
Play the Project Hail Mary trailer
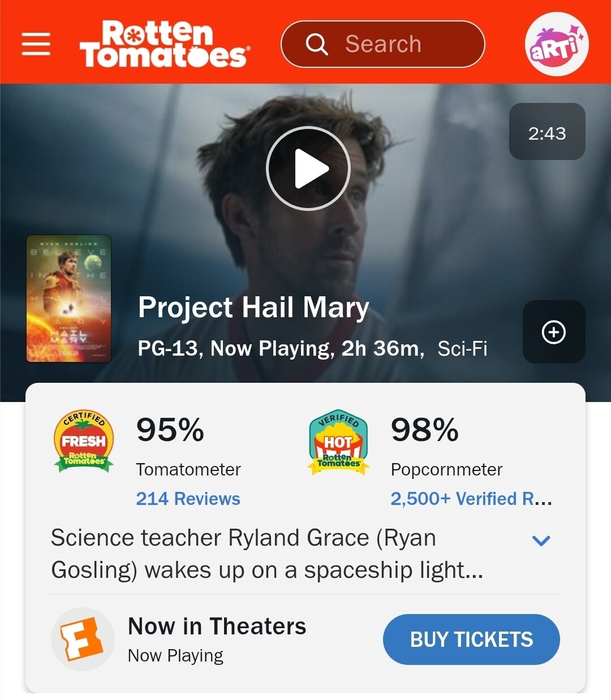pyautogui.click(x=308, y=168)
